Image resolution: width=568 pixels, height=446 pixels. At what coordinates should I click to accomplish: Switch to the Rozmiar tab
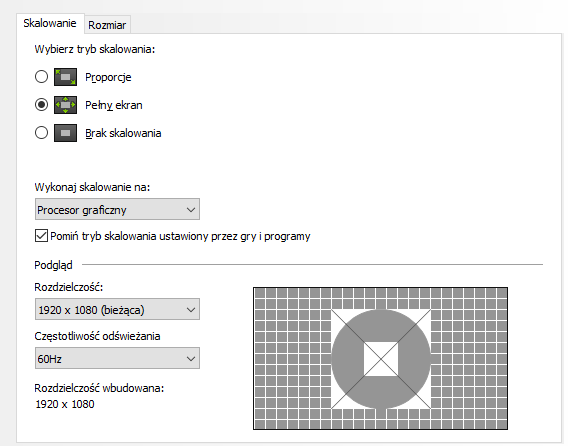point(107,25)
